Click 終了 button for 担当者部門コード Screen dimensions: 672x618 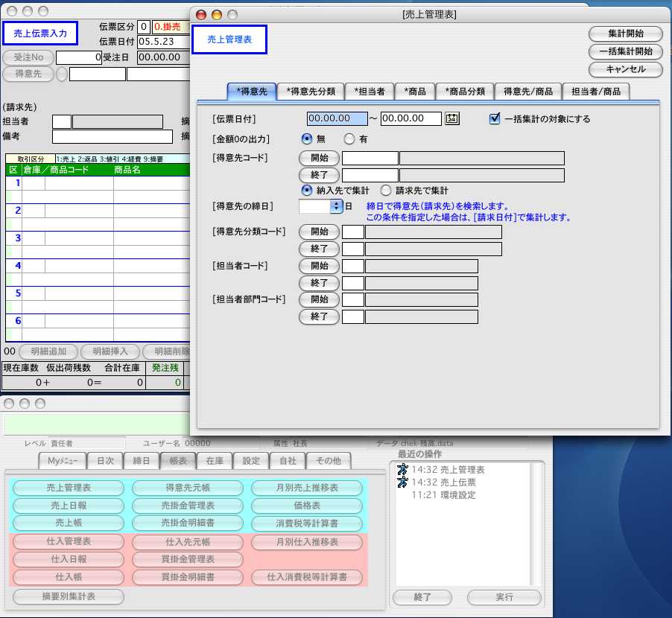click(319, 316)
